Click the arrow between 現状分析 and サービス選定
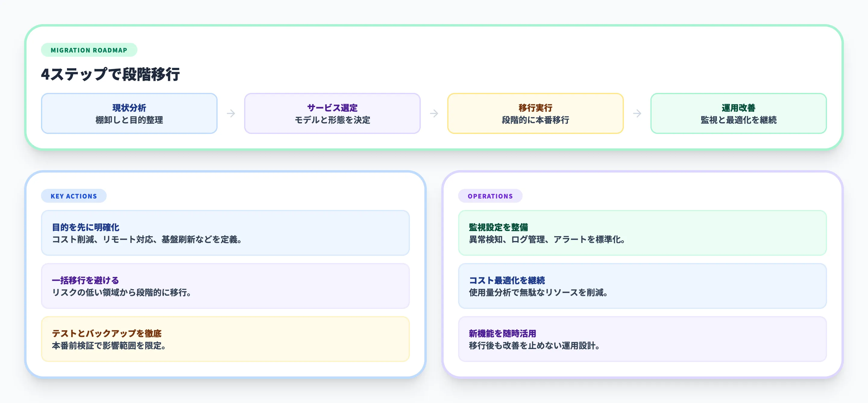The image size is (868, 403). (231, 113)
